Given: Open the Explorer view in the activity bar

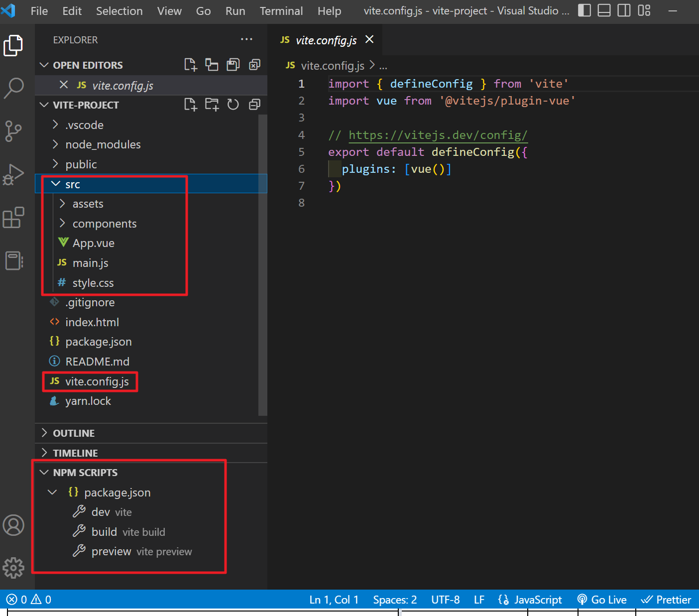Looking at the screenshot, I should 13,46.
